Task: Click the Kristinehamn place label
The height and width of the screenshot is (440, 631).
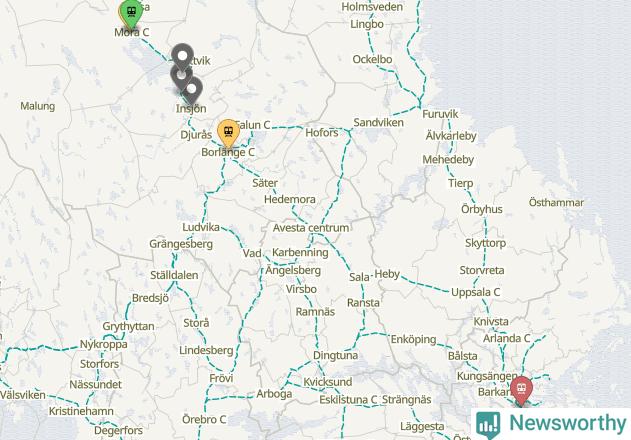Action: (x=81, y=411)
